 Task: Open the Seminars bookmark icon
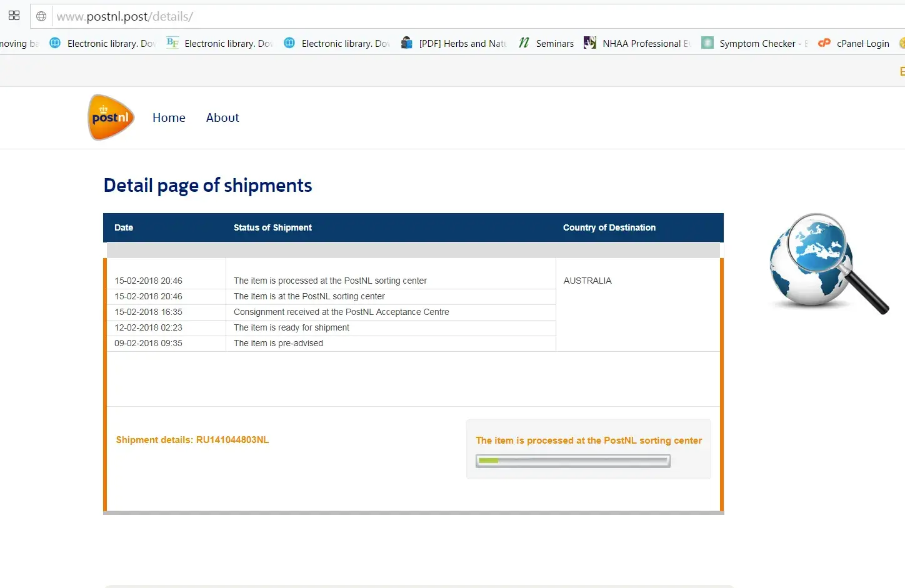click(x=524, y=42)
